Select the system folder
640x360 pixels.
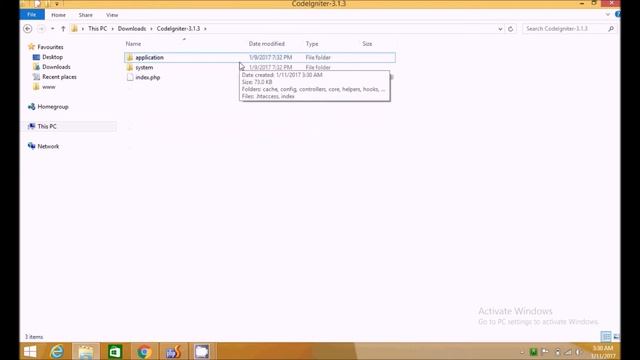pyautogui.click(x=144, y=67)
